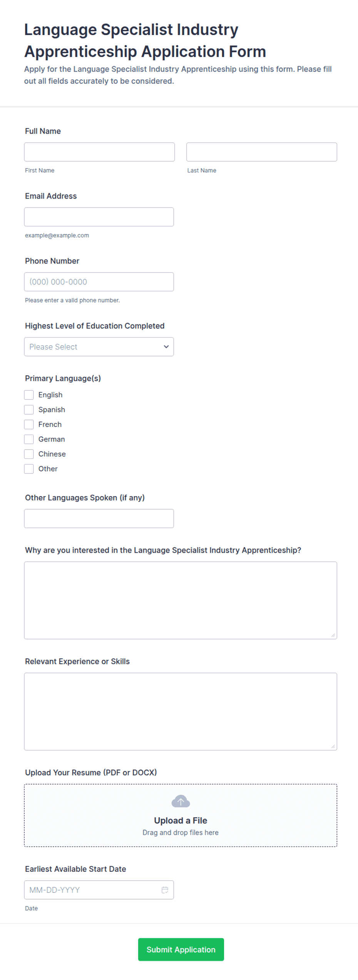Click the resize handle of the interest textarea
Image resolution: width=358 pixels, height=980 pixels.
tap(333, 635)
